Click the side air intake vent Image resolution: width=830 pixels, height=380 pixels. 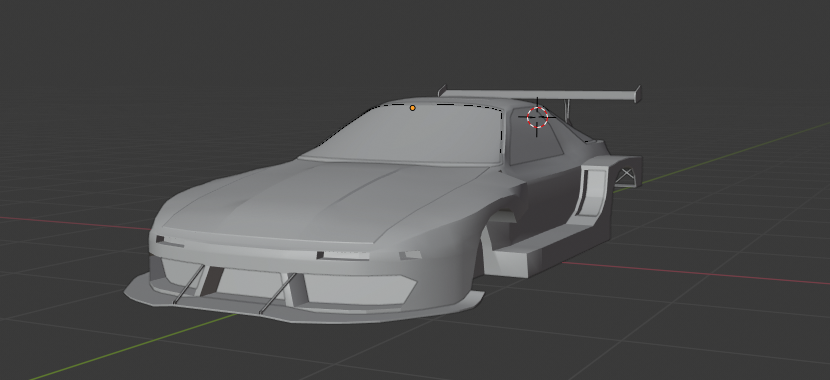tap(592, 192)
